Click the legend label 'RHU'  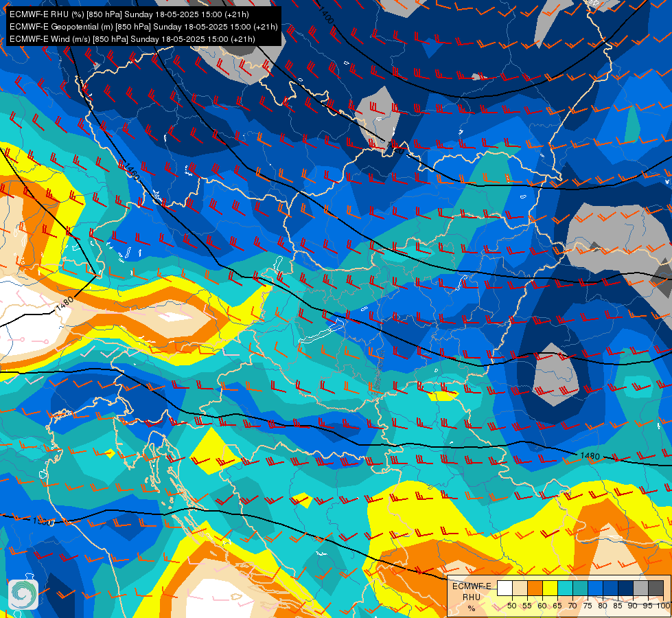point(472,597)
